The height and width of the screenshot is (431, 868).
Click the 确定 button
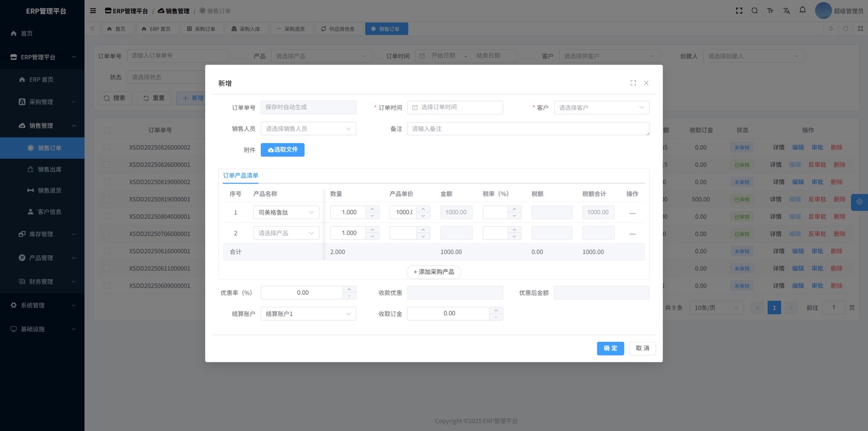click(x=610, y=348)
